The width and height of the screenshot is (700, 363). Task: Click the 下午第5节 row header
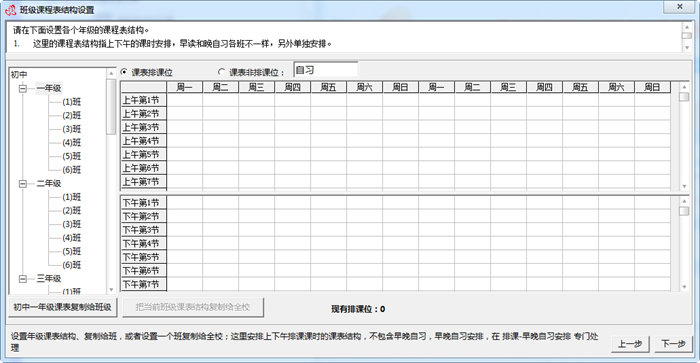point(143,257)
